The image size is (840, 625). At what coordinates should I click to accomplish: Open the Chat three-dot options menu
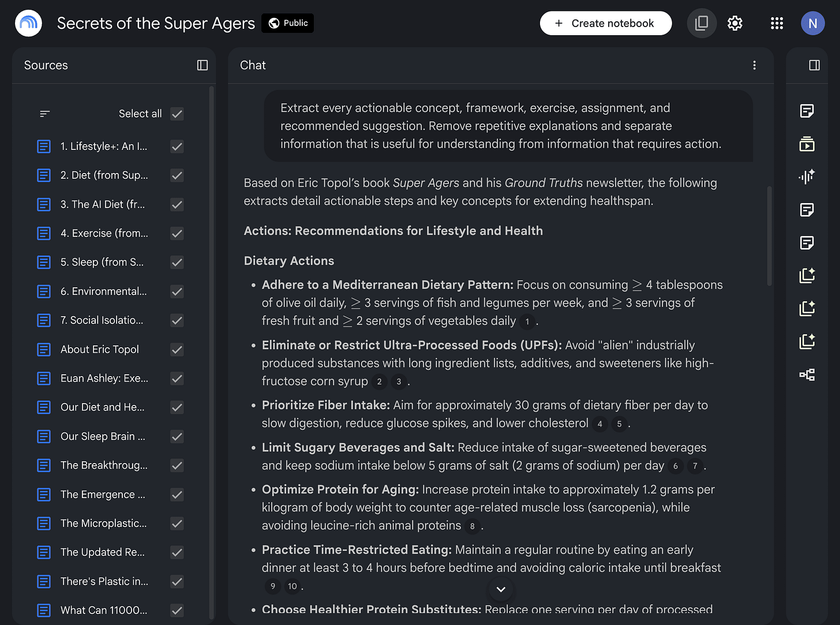coord(754,65)
